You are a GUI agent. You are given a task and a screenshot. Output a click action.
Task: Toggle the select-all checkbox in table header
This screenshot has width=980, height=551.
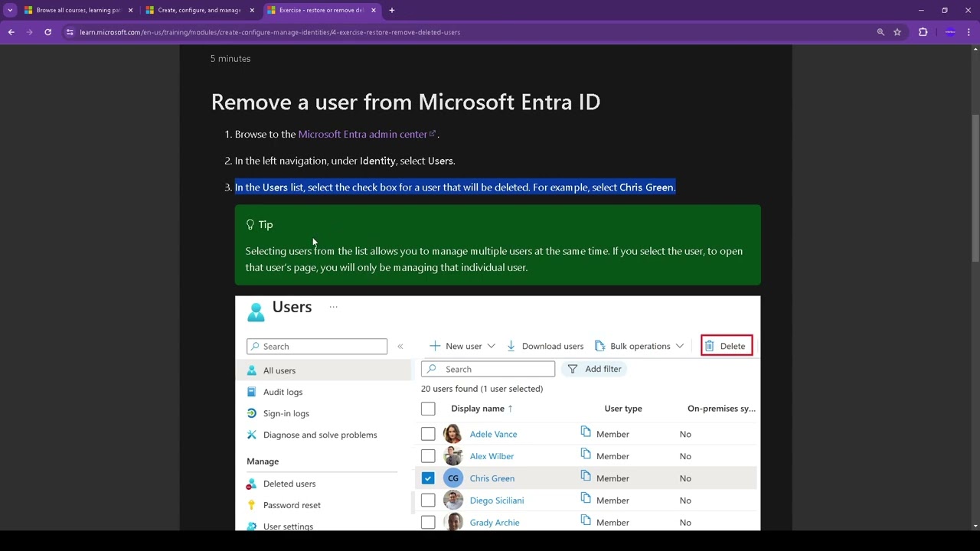[x=428, y=409]
